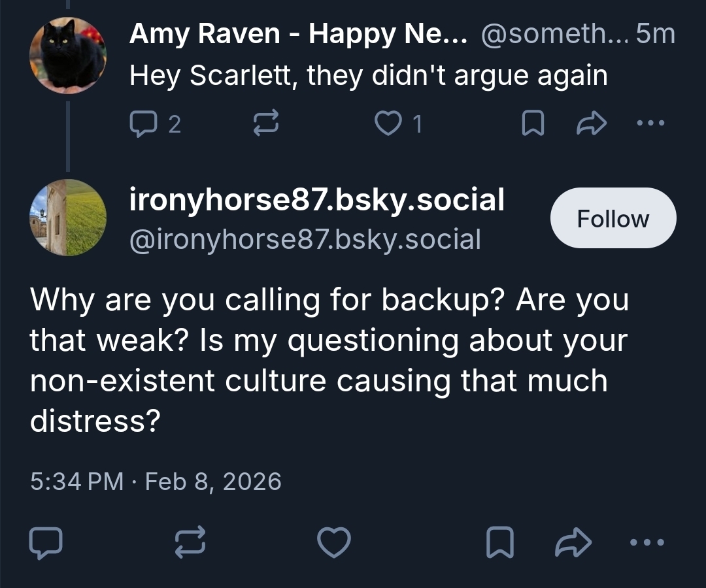Open more options on Amy Raven's post
Viewport: 706px width, 588px height.
click(652, 123)
